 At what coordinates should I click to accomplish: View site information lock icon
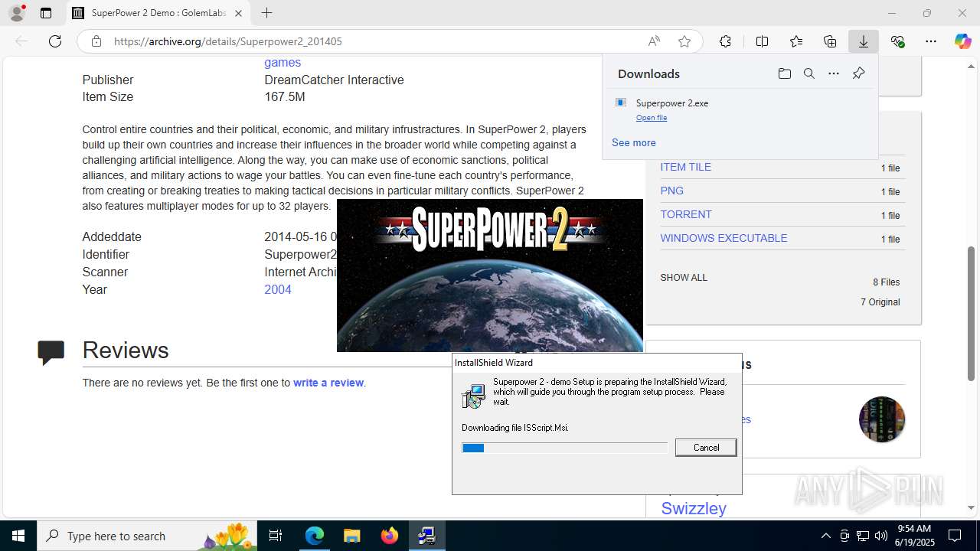point(96,41)
